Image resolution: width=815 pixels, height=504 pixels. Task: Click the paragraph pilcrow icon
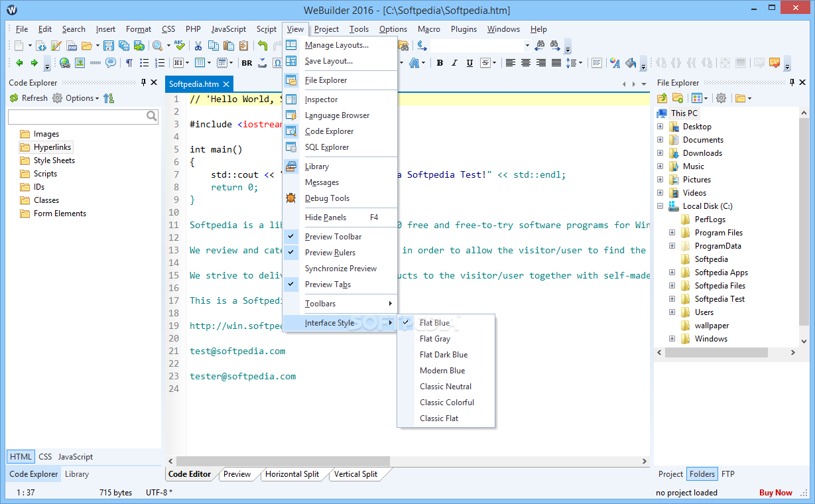[x=129, y=63]
